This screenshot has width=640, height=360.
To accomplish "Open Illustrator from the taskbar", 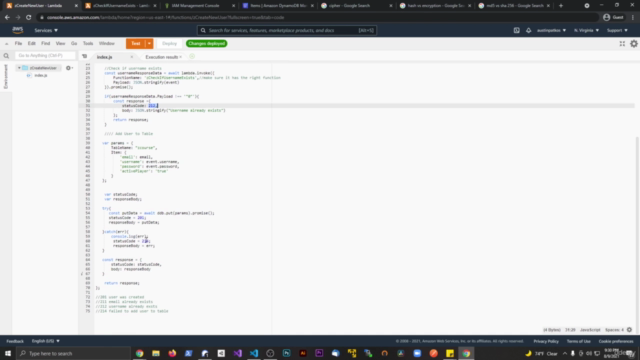I will click(x=303, y=353).
